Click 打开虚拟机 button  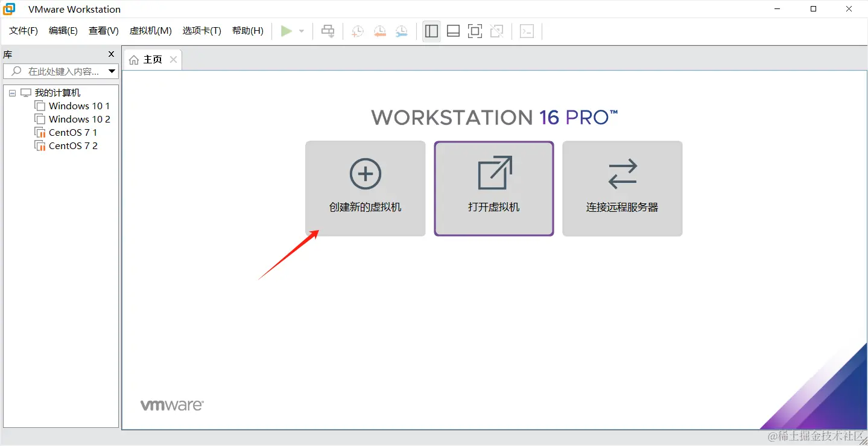coord(494,189)
